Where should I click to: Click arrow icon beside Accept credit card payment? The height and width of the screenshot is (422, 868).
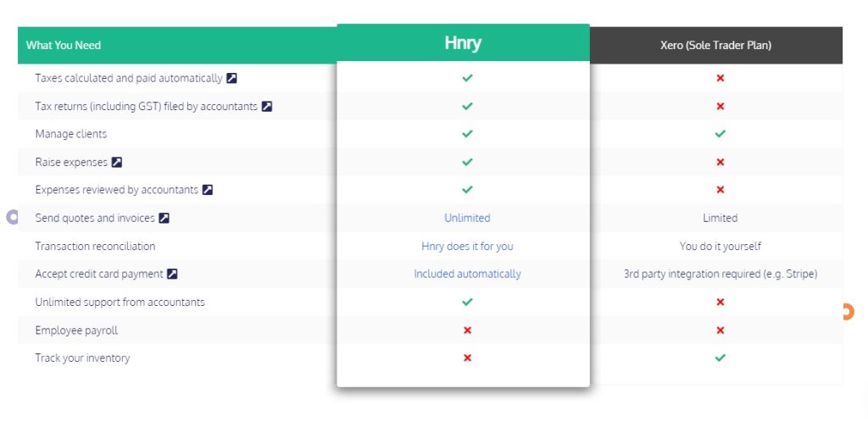coord(172,274)
